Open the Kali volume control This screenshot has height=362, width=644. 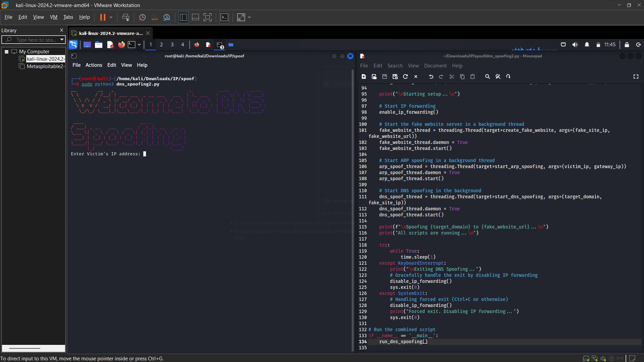tap(575, 45)
